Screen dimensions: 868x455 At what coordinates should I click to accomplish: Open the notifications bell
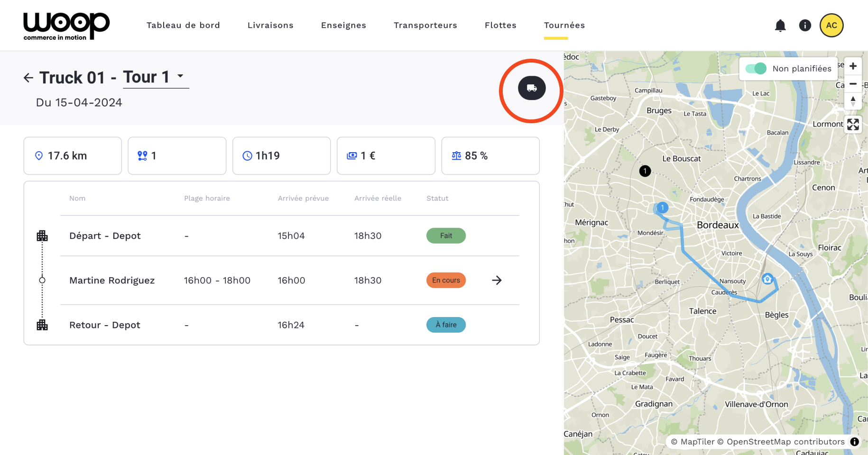[x=780, y=26]
